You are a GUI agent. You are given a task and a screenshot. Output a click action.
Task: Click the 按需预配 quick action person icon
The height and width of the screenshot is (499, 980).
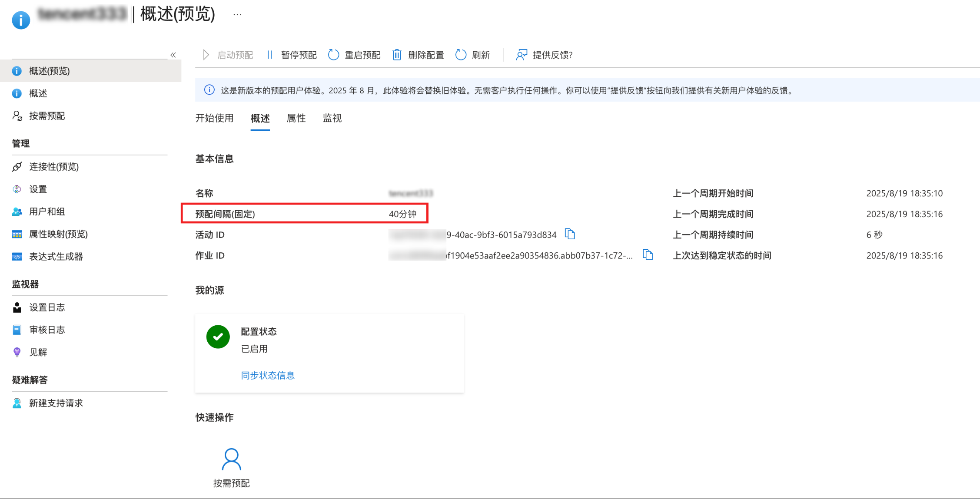coord(231,460)
